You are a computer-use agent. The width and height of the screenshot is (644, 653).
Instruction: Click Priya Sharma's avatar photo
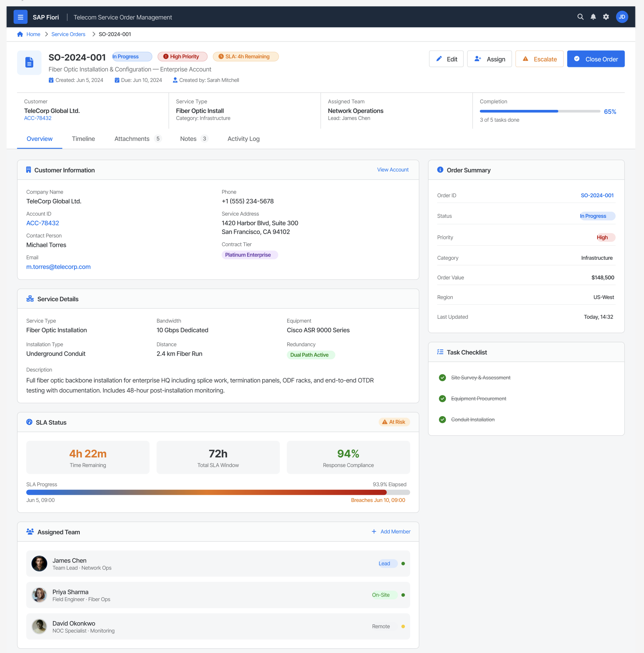39,595
